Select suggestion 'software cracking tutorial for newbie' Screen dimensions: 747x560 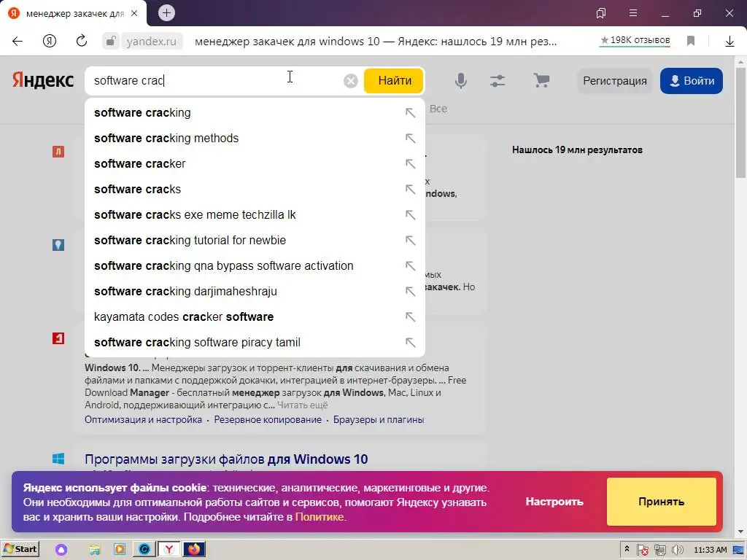point(255,240)
